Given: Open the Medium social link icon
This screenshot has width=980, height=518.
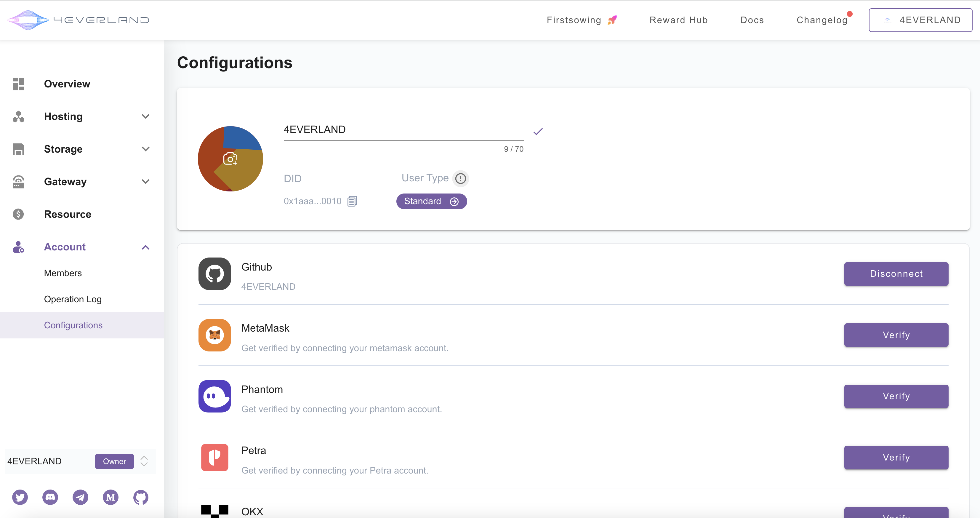Looking at the screenshot, I should tap(111, 497).
